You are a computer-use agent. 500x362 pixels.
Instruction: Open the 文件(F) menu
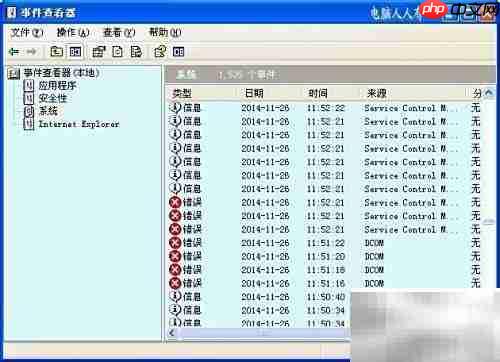pos(27,32)
